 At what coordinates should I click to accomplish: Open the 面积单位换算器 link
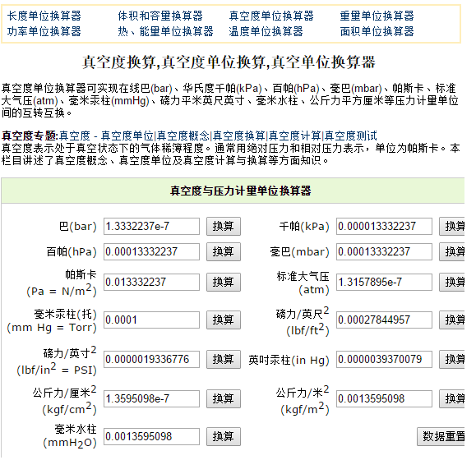tap(377, 31)
